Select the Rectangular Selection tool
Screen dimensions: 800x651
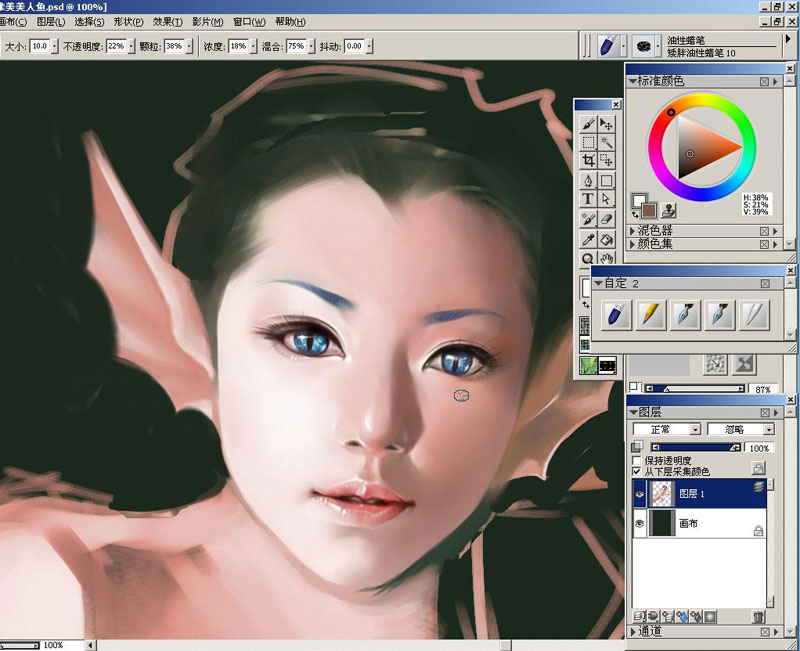point(588,142)
